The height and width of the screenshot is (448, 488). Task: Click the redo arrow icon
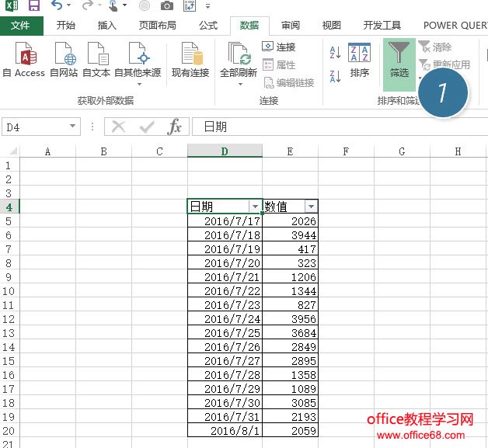click(x=88, y=5)
